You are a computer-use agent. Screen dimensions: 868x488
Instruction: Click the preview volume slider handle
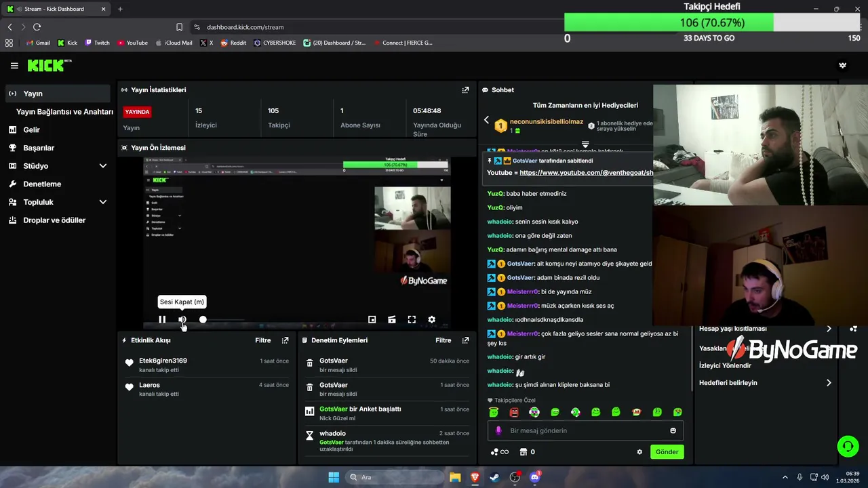(x=203, y=319)
